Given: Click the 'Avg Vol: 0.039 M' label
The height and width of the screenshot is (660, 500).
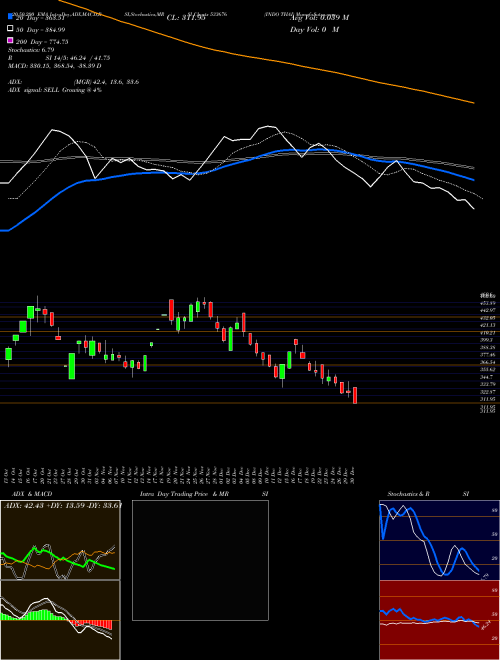Looking at the screenshot, I should pos(319,17).
